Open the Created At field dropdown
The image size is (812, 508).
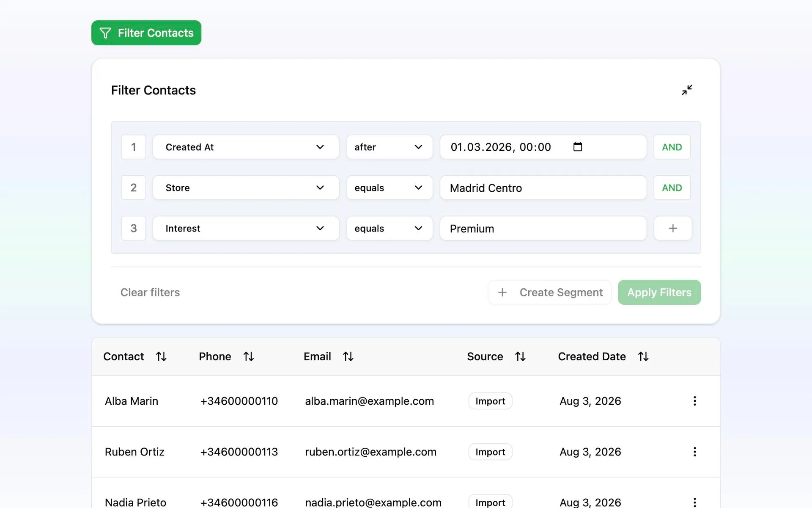click(x=246, y=147)
